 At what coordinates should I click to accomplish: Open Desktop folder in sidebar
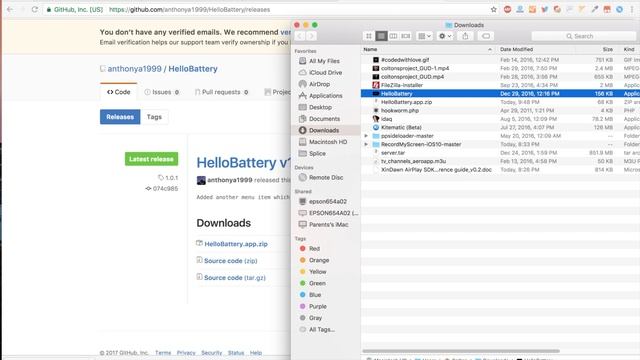click(x=320, y=107)
